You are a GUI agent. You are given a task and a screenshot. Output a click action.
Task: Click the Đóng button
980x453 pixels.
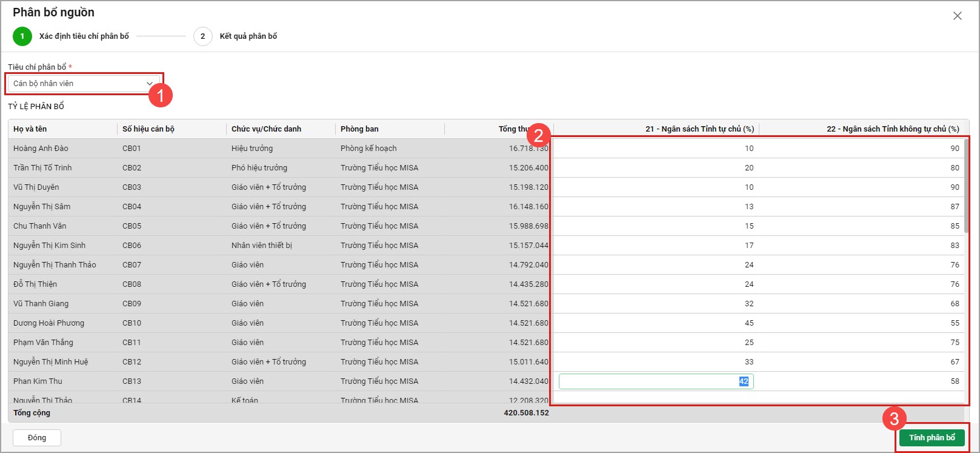pyautogui.click(x=37, y=438)
